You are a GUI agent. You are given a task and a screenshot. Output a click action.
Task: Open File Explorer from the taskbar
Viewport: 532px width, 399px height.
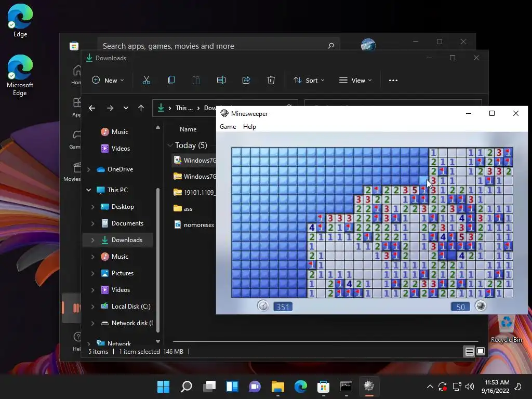pos(278,387)
